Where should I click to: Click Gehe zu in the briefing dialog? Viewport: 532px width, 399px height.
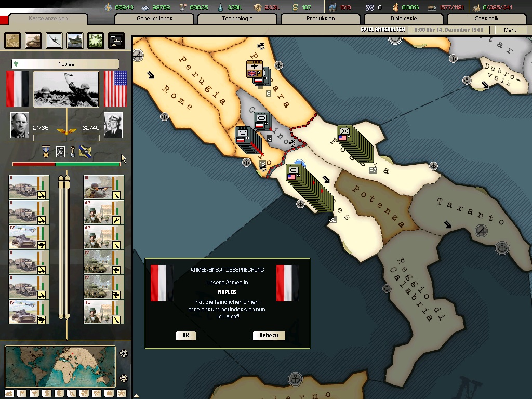click(x=269, y=335)
